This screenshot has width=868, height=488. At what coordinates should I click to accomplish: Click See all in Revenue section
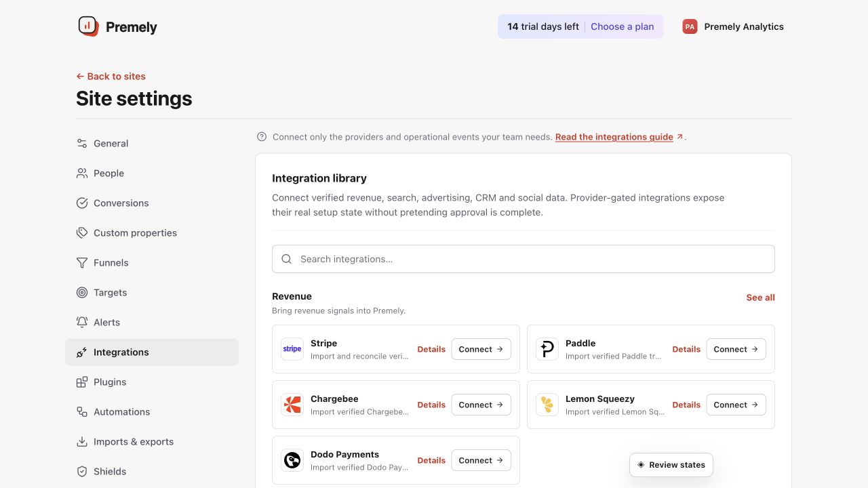click(x=761, y=298)
